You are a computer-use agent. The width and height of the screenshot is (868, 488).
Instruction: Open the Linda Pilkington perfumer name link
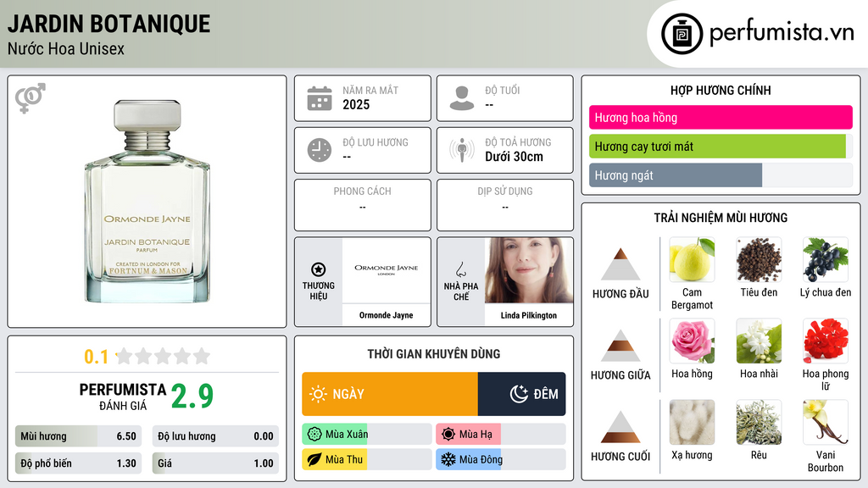point(529,315)
